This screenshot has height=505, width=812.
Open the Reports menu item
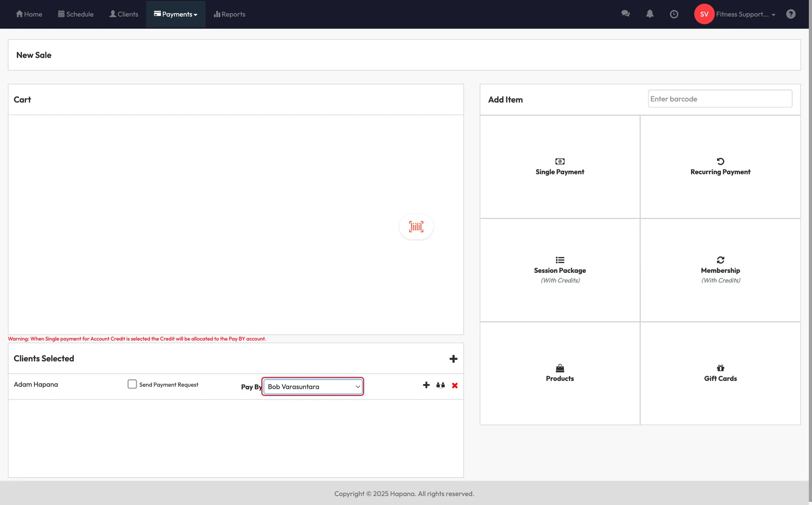230,14
